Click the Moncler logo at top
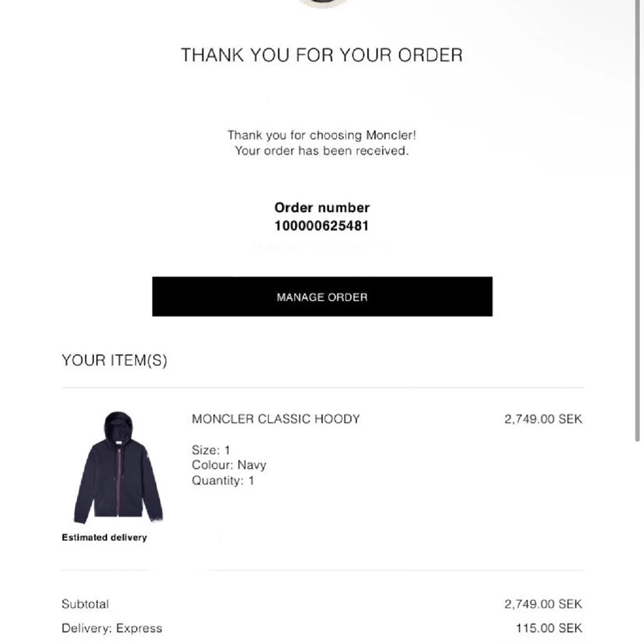This screenshot has height=644, width=644. 322,3
